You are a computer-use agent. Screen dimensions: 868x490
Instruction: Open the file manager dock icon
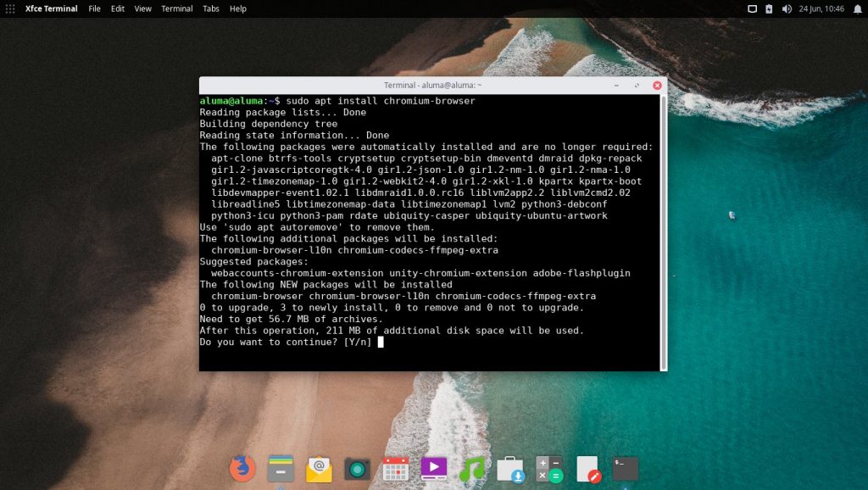pyautogui.click(x=281, y=469)
